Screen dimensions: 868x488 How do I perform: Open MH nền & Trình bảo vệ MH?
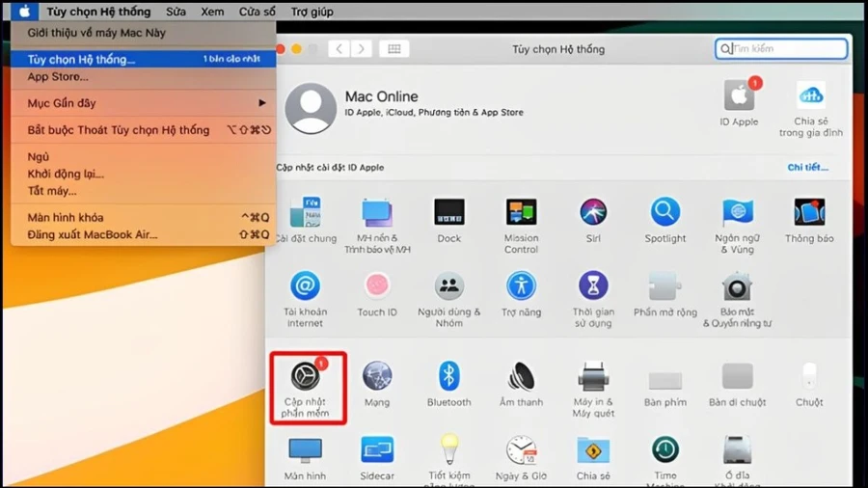click(377, 226)
